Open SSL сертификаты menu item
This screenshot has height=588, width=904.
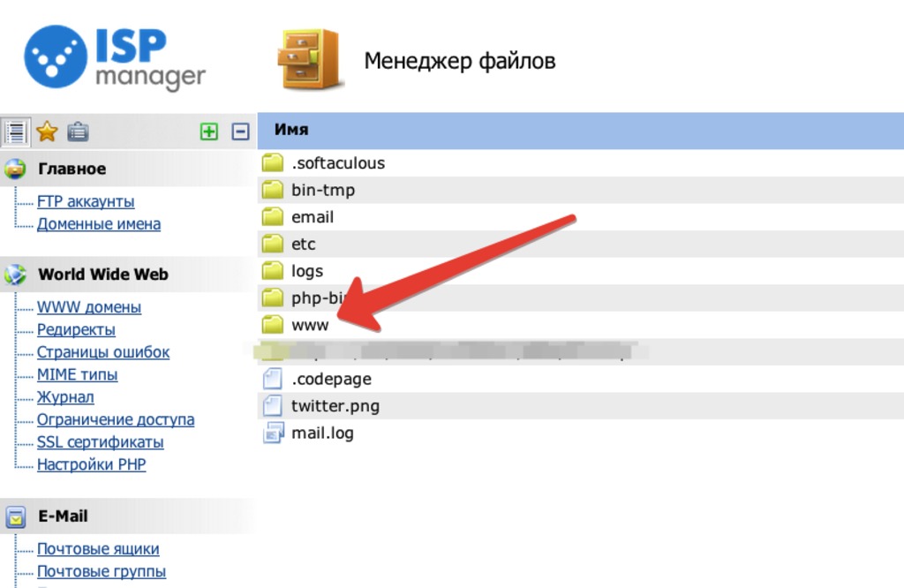point(100,442)
